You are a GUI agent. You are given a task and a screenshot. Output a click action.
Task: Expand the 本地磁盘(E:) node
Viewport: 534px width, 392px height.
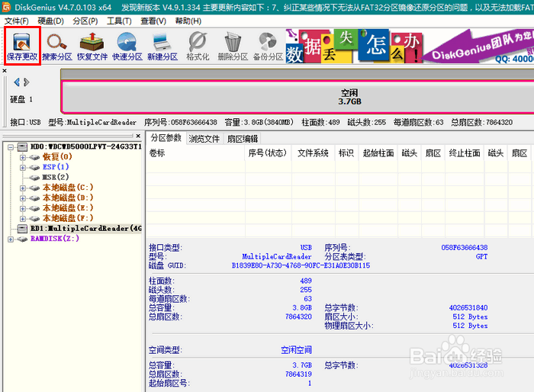click(x=22, y=208)
